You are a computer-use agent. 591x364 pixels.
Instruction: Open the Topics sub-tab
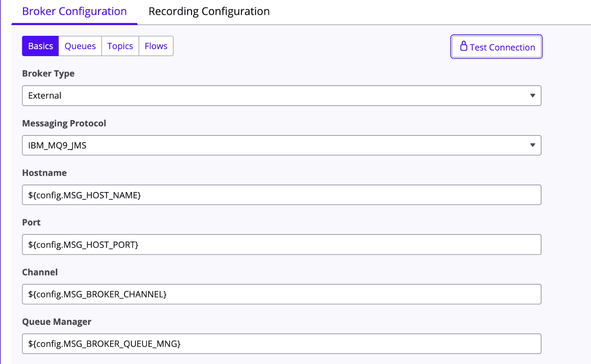click(120, 46)
